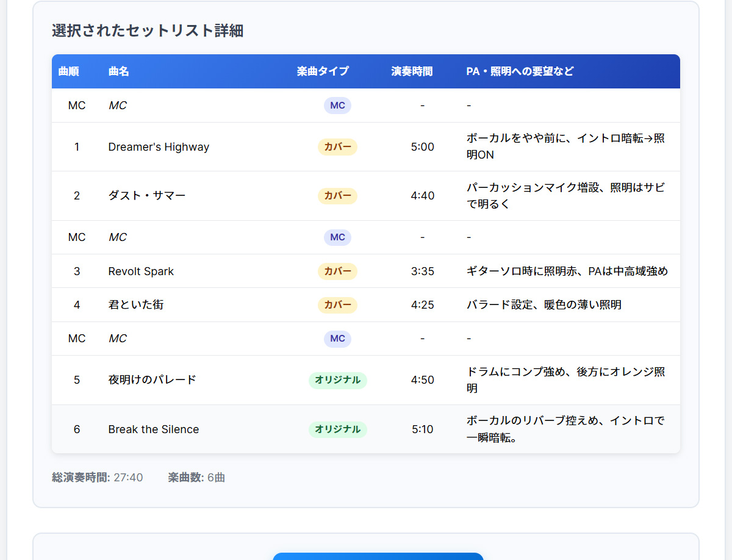Click the 3:35 duration cell
The width and height of the screenshot is (732, 560).
point(423,271)
